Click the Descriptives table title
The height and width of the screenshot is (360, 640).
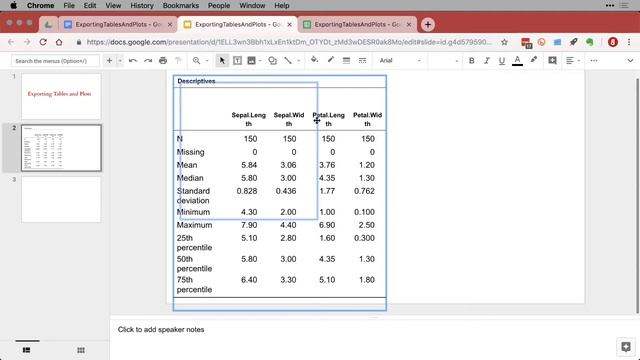[x=196, y=81]
